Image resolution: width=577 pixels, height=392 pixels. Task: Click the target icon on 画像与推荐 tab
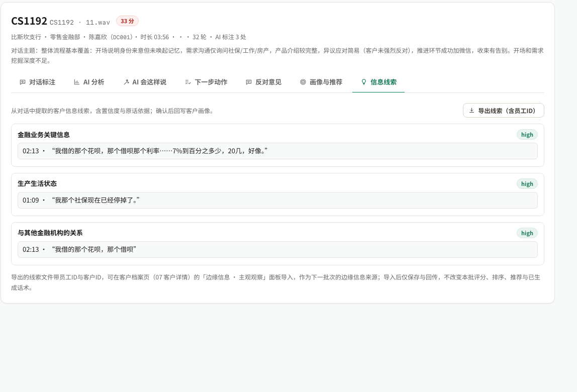(x=303, y=82)
